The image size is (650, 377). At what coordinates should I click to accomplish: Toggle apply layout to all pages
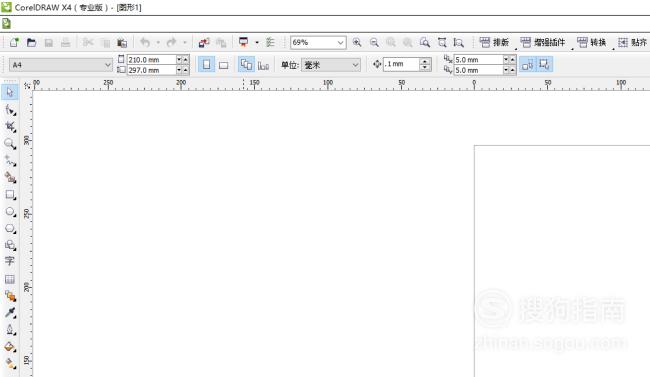click(x=246, y=65)
